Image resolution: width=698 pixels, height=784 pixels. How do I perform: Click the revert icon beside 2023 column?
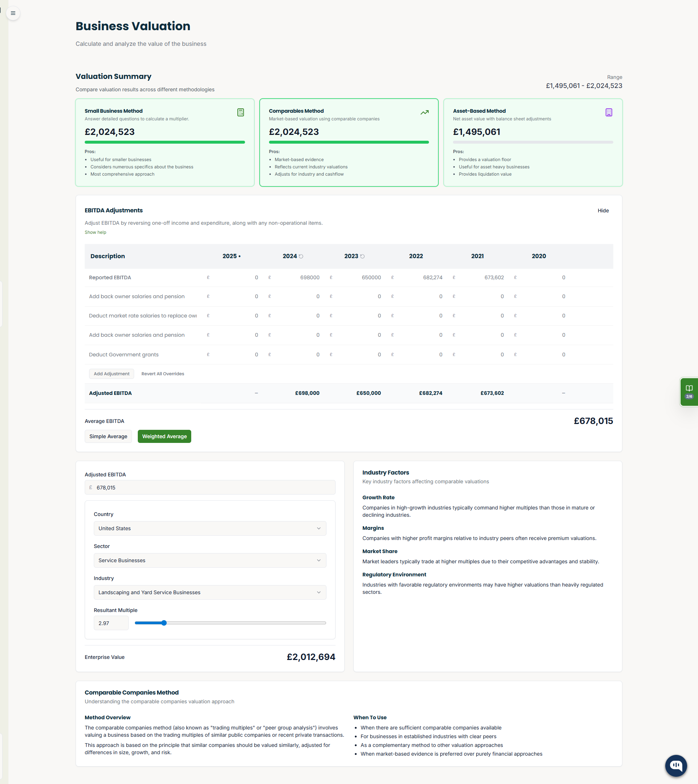pos(362,256)
